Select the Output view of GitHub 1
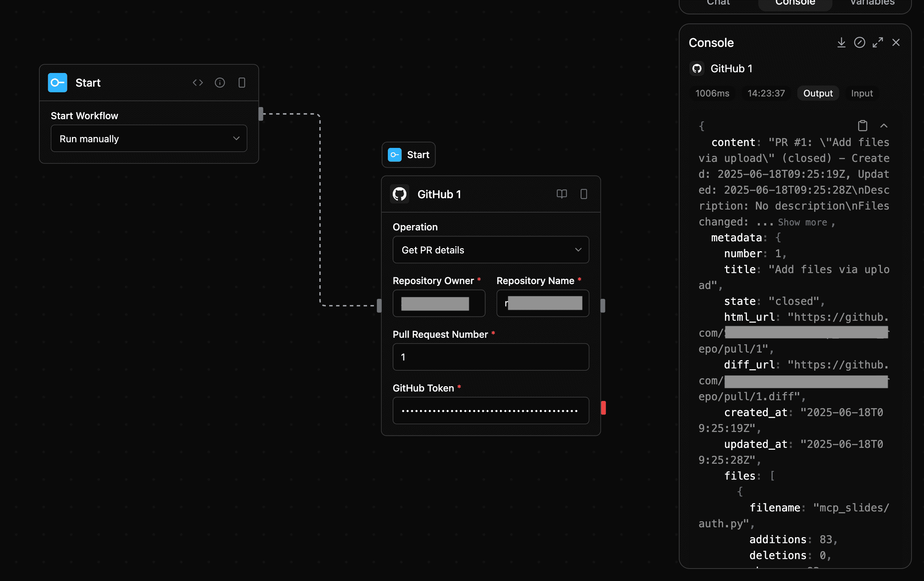This screenshot has height=581, width=924. tap(817, 93)
